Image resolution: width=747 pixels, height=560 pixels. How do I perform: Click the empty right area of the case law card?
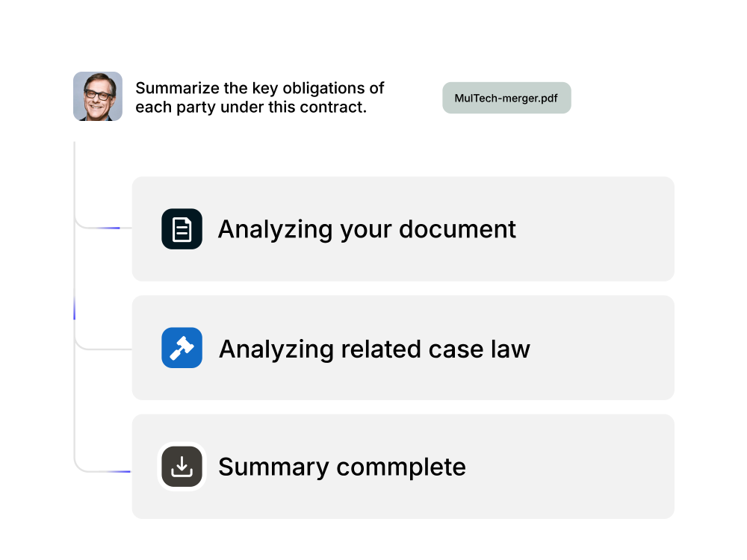(603, 348)
